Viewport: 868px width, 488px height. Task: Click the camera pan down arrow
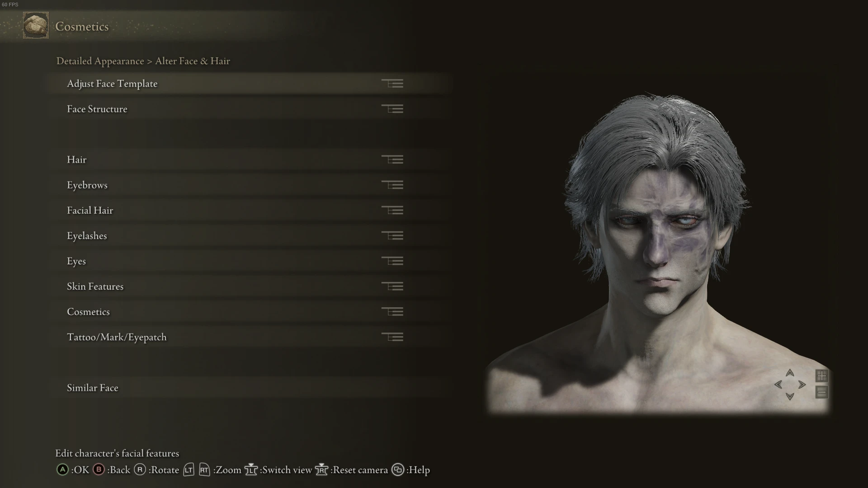coord(790,396)
